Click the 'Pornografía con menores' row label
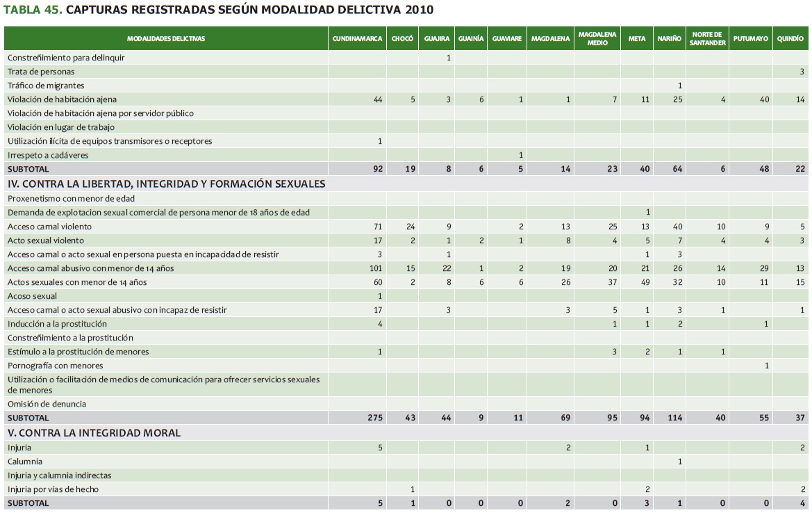The height and width of the screenshot is (515, 812). coord(55,366)
